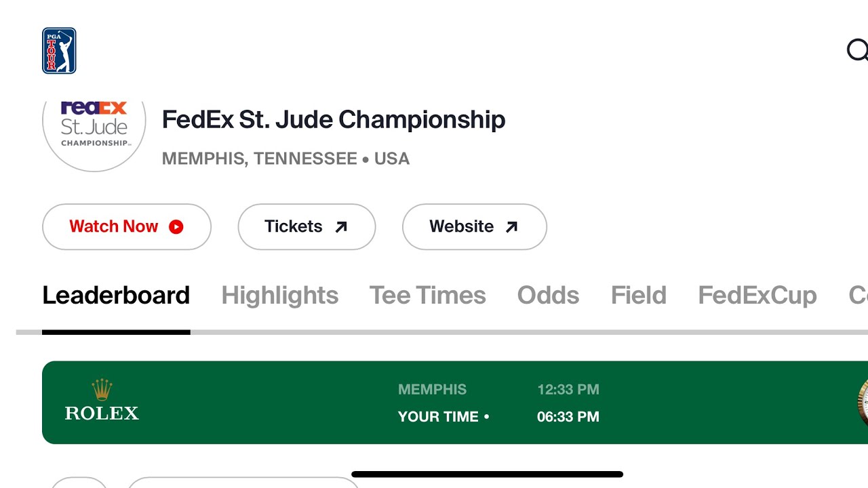
Task: Tap the Your Time 06:33 PM display
Action: pyautogui.click(x=568, y=417)
